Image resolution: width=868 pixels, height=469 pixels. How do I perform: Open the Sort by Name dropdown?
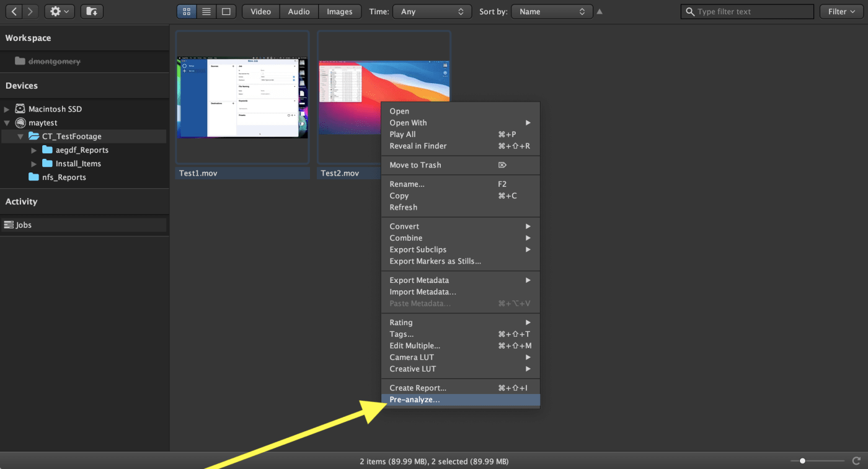tap(551, 12)
